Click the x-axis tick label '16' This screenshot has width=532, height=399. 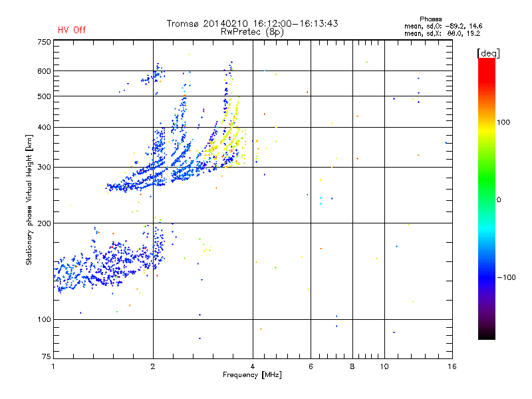click(x=452, y=366)
